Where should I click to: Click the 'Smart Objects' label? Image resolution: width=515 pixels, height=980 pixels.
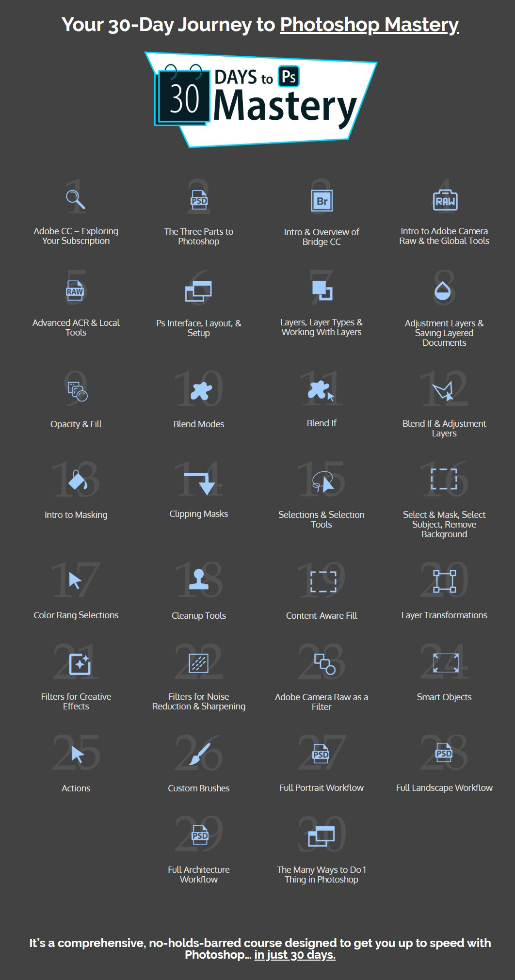444,697
